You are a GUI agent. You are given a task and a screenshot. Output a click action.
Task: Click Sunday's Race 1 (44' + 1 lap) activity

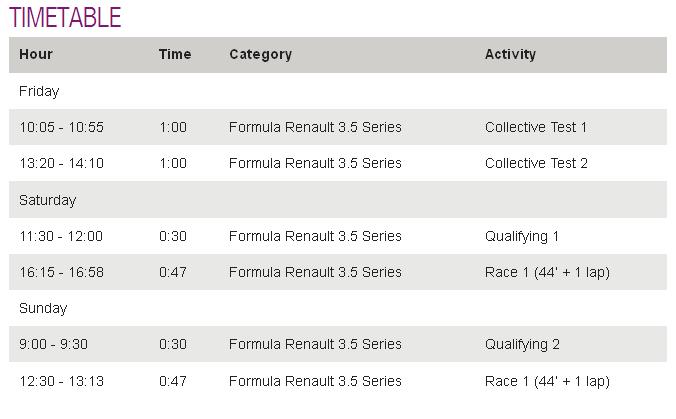[547, 381]
